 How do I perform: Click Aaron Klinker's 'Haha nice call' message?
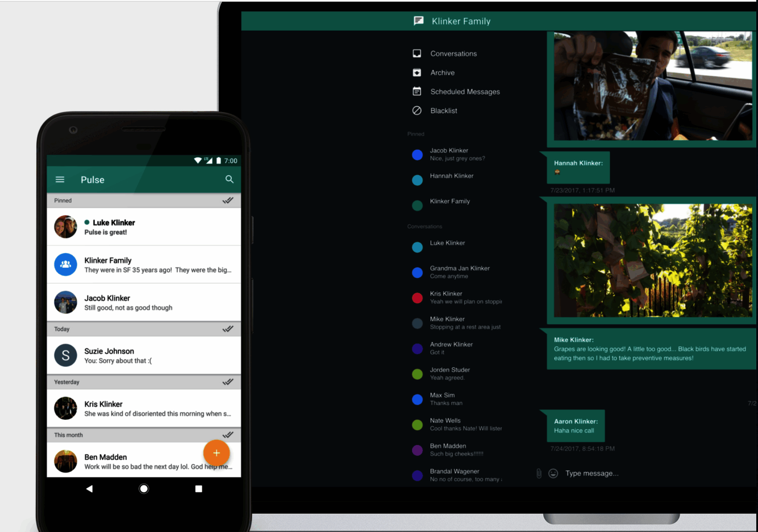click(x=576, y=425)
